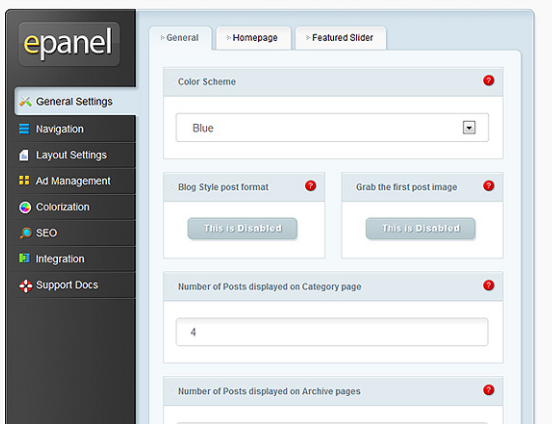This screenshot has height=425, width=552.
Task: Click the SEO magnifier icon
Action: pyautogui.click(x=25, y=233)
